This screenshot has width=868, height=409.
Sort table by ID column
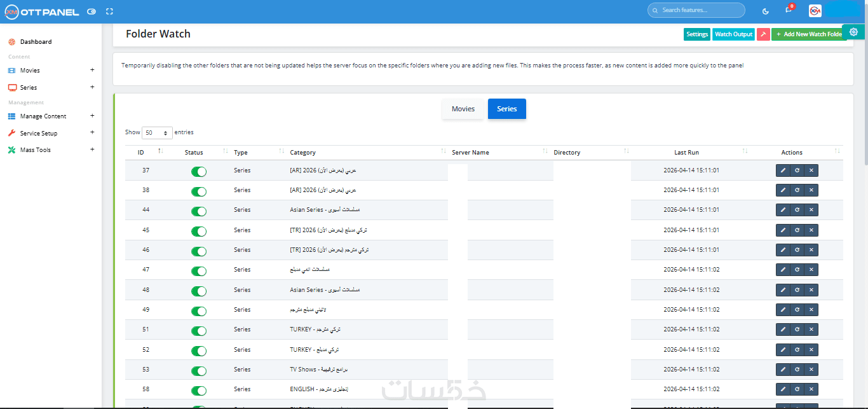144,153
